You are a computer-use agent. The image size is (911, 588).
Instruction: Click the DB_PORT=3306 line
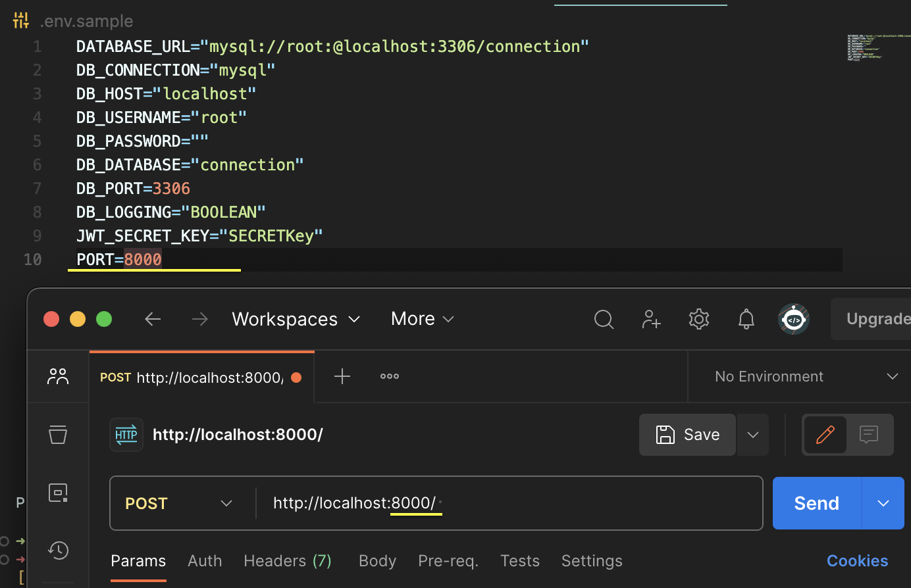pyautogui.click(x=133, y=189)
